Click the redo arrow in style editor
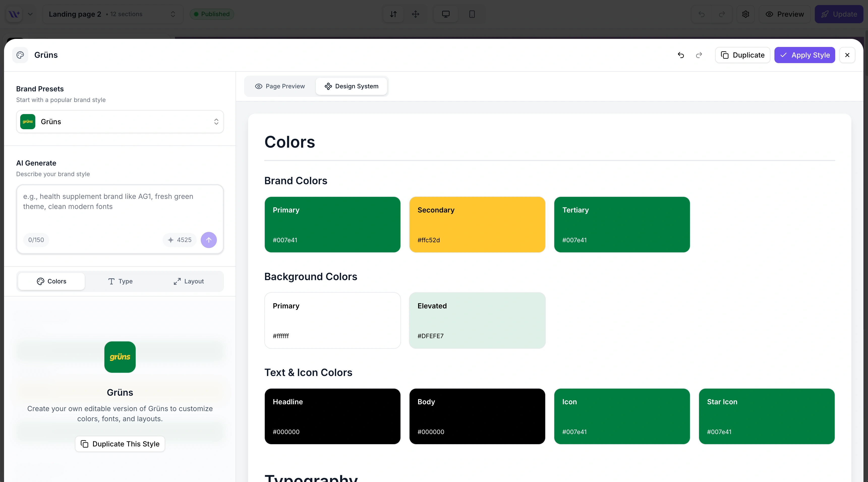Screen dimensions: 868x482 (699, 55)
